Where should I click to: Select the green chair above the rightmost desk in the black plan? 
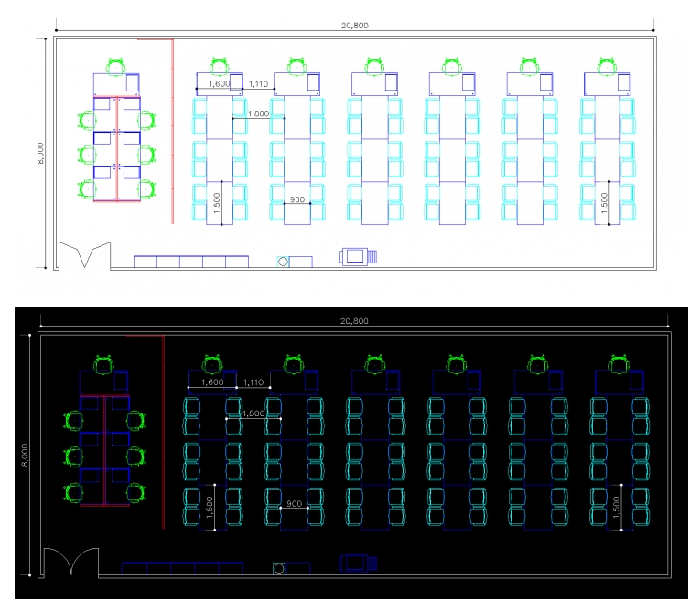(x=619, y=364)
